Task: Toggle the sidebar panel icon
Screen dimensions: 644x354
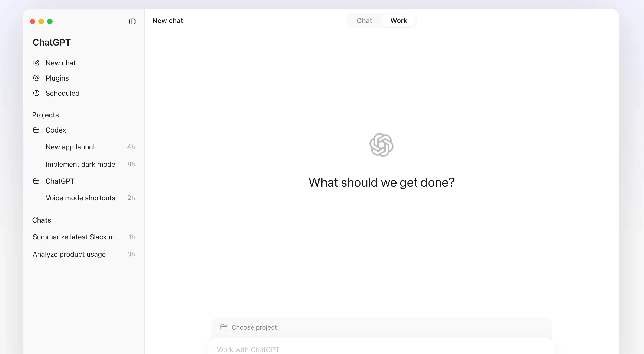Action: (x=132, y=21)
